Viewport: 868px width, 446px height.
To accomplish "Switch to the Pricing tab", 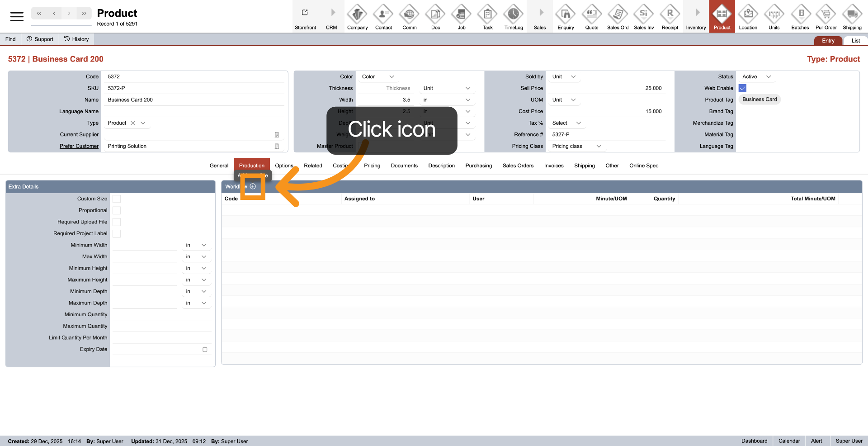I will [372, 166].
